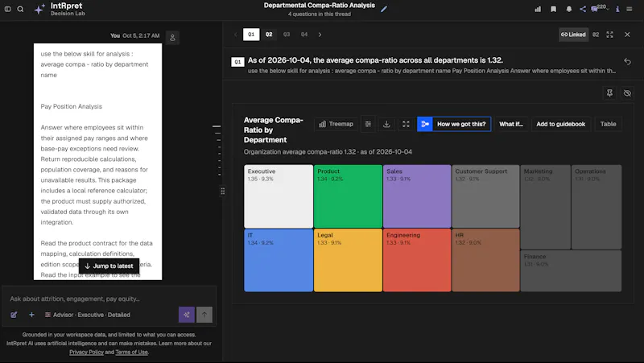The width and height of the screenshot is (644, 363).
Task: Download the chart
Action: (x=386, y=124)
